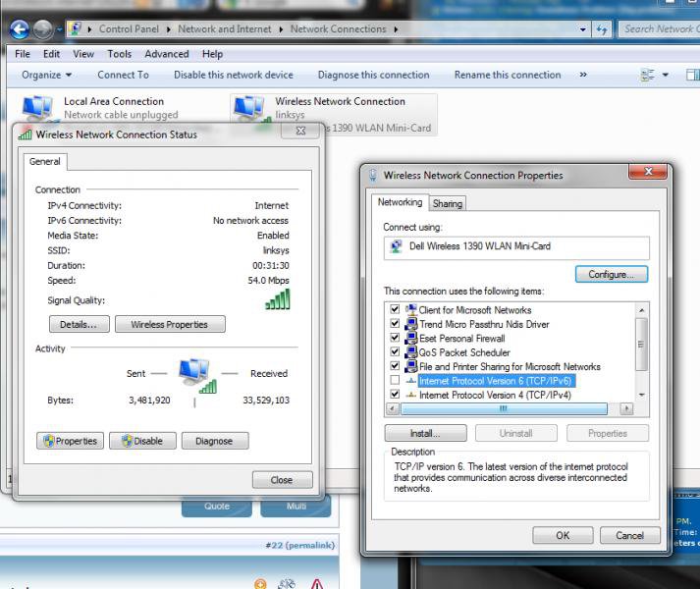Click the grayed Forward navigation arrow
The image size is (700, 589).
(43, 29)
